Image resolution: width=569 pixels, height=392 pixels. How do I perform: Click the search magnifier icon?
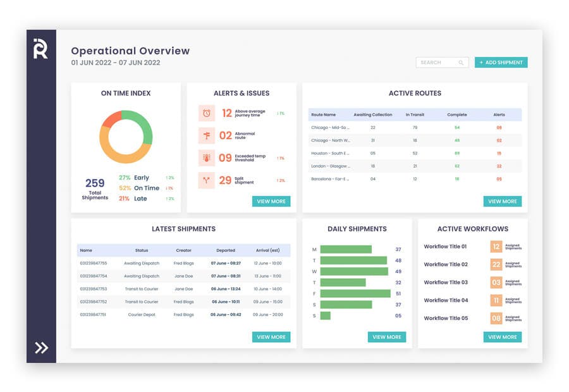(x=462, y=63)
